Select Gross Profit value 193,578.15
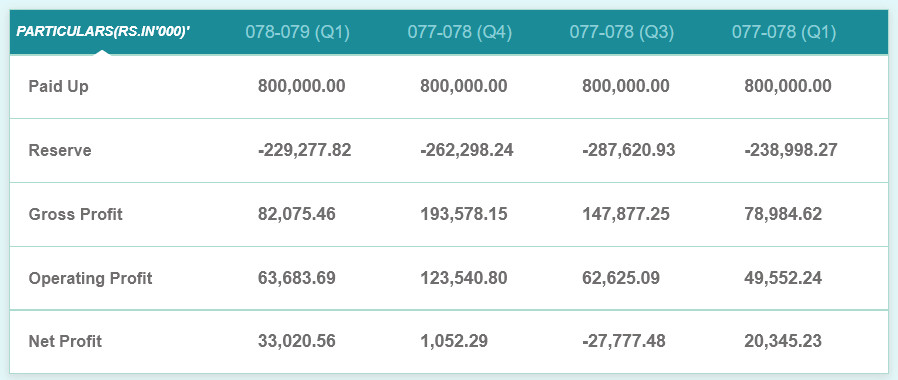This screenshot has width=898, height=380. coord(464,215)
